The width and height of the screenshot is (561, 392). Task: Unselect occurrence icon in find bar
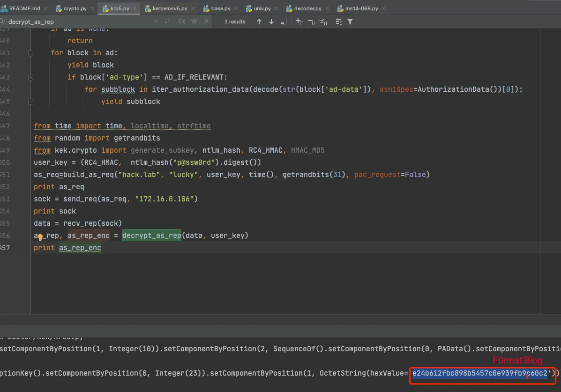coord(311,22)
